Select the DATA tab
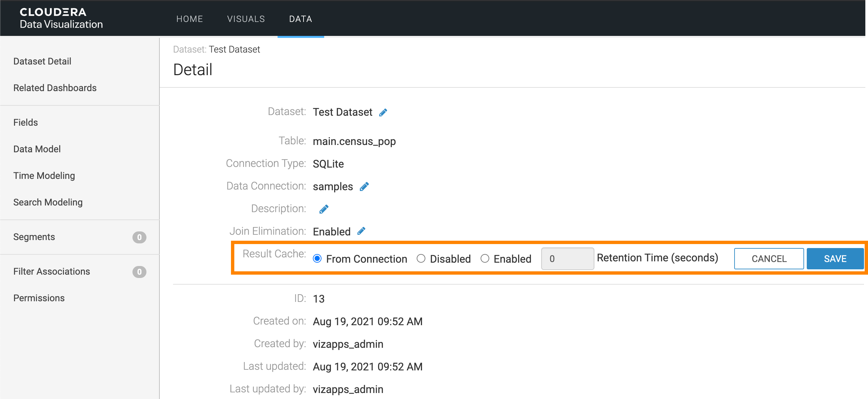Screen dimensions: 868x399 coord(300,19)
